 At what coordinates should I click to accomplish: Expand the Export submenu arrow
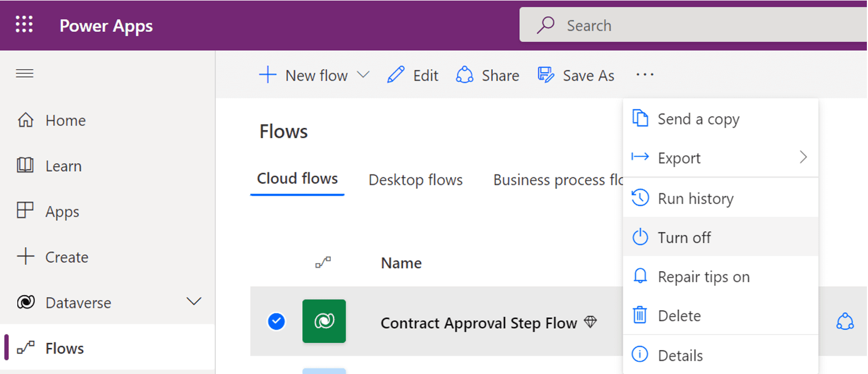click(x=803, y=157)
